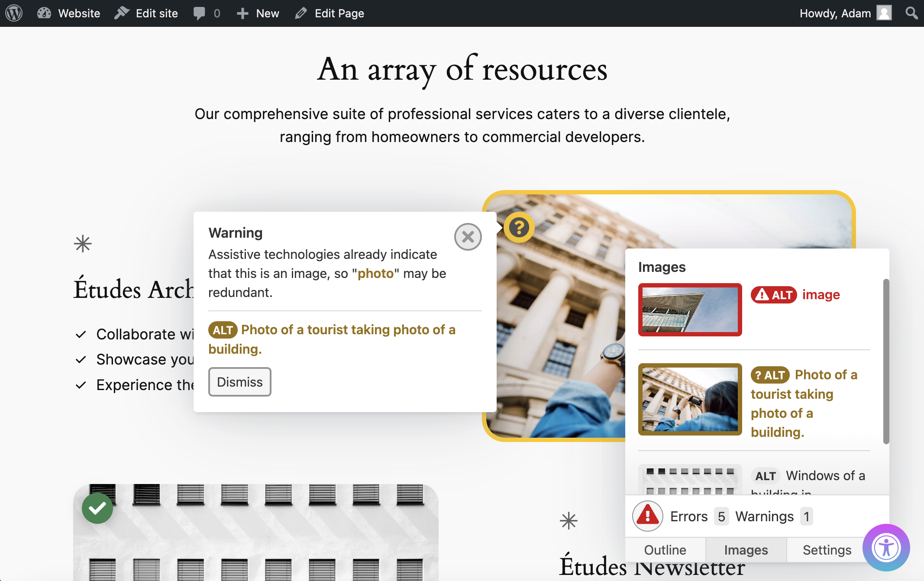Select the Settings tab in bottom panel
This screenshot has height=581, width=924.
point(827,549)
